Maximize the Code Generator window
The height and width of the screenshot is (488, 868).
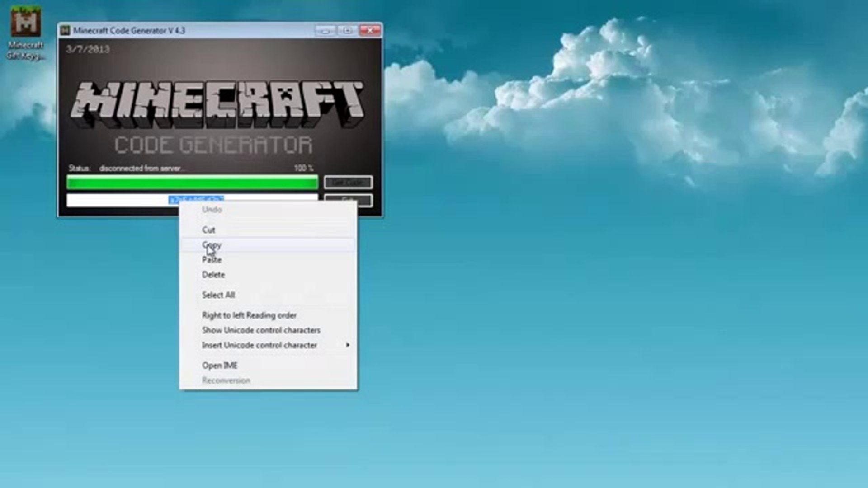coord(347,30)
